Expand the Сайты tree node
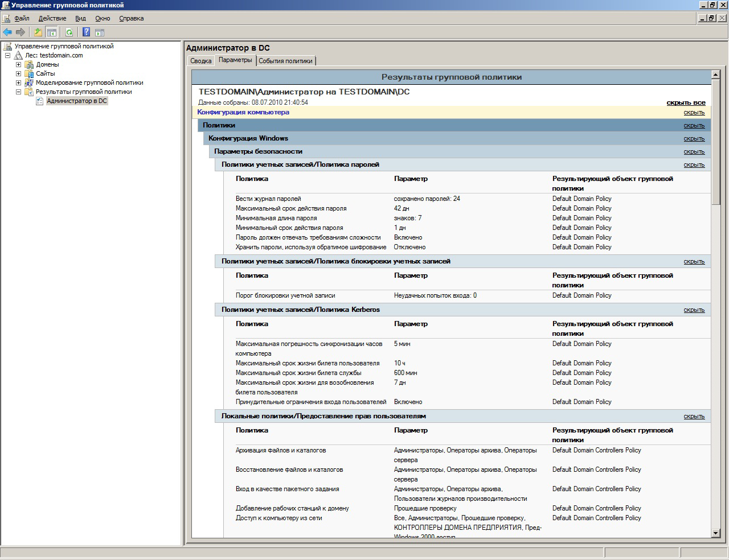Image resolution: width=729 pixels, height=560 pixels. [x=18, y=73]
